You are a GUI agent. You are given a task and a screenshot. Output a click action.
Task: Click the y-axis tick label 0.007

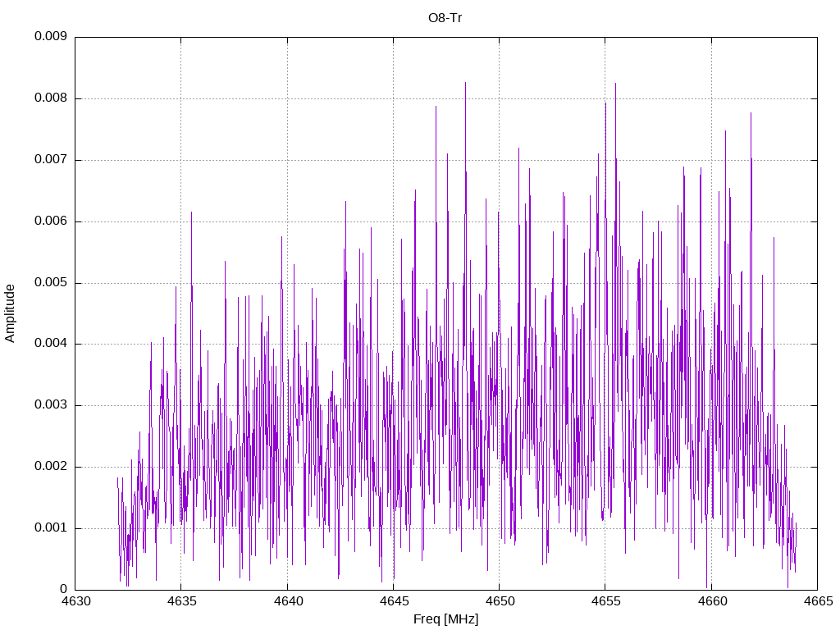pyautogui.click(x=51, y=159)
